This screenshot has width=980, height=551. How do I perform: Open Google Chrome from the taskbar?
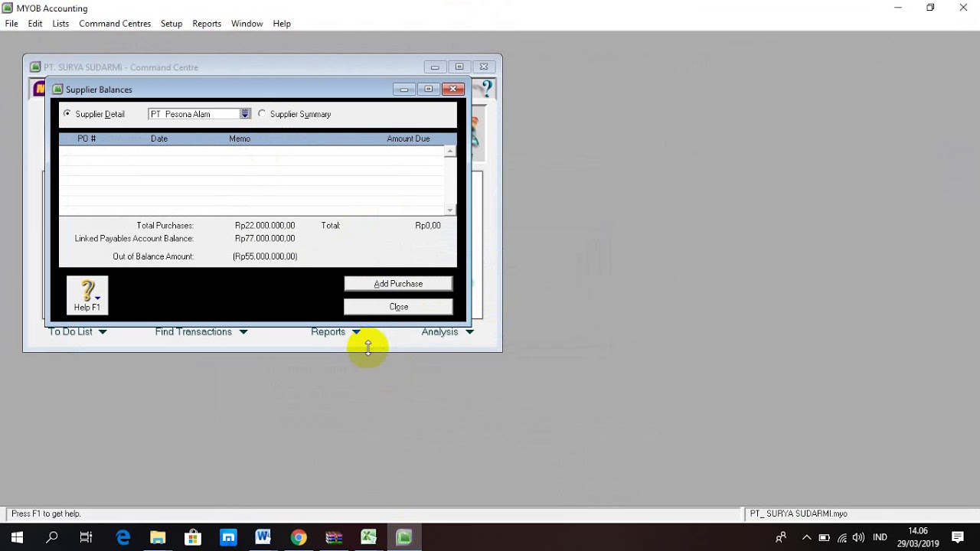point(299,537)
